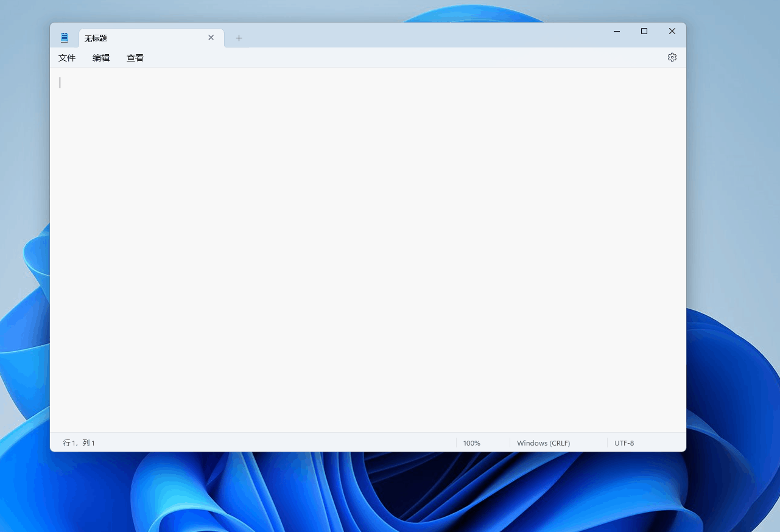Click the UTF-8 encoding indicator
The width and height of the screenshot is (780, 532).
coord(624,443)
